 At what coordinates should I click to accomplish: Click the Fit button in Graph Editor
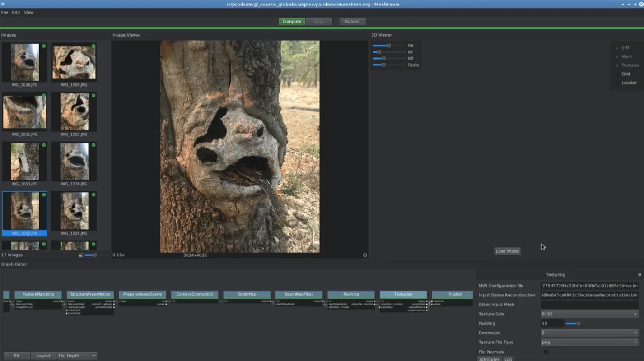point(17,356)
